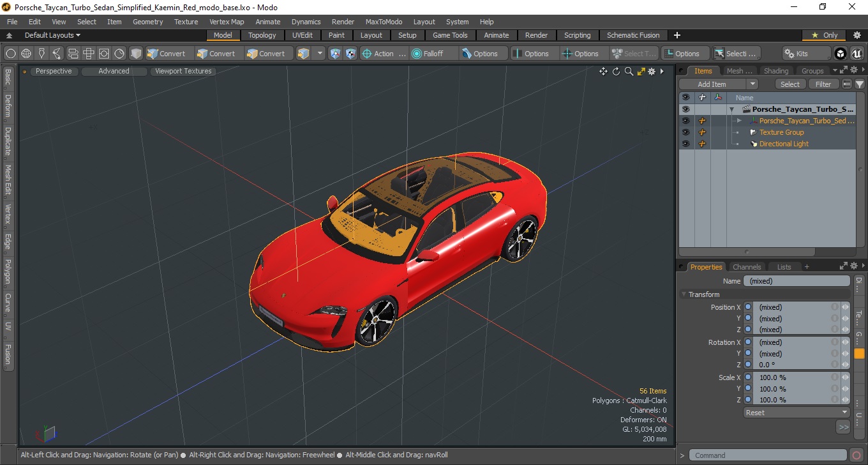This screenshot has height=465, width=868.
Task: Click the Add Item button
Action: tap(712, 84)
